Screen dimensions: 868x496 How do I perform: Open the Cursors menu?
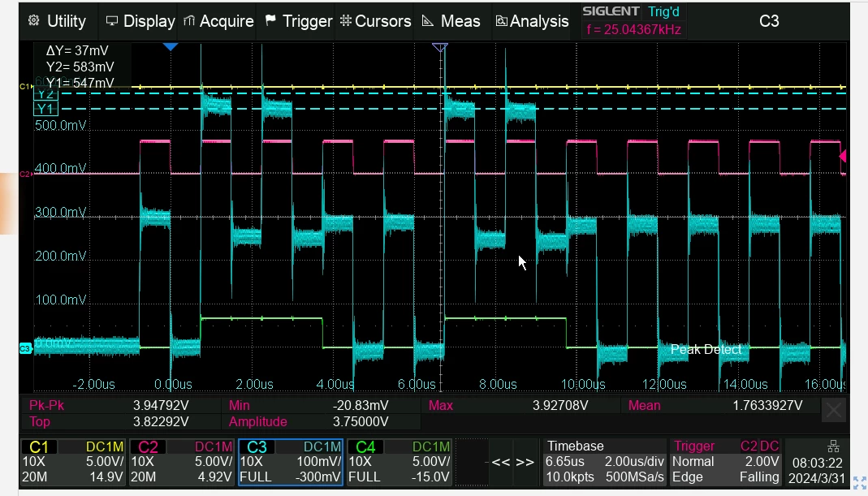[x=375, y=21]
